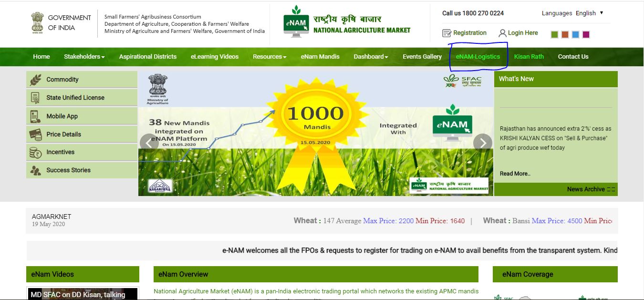
Task: Open eNAM-Logistics menu item
Action: tap(478, 57)
